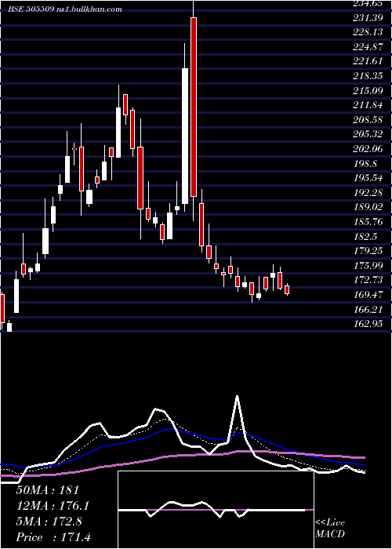Click the 50MA : 181 reading
This screenshot has height=549, width=392.
[x=48, y=490]
